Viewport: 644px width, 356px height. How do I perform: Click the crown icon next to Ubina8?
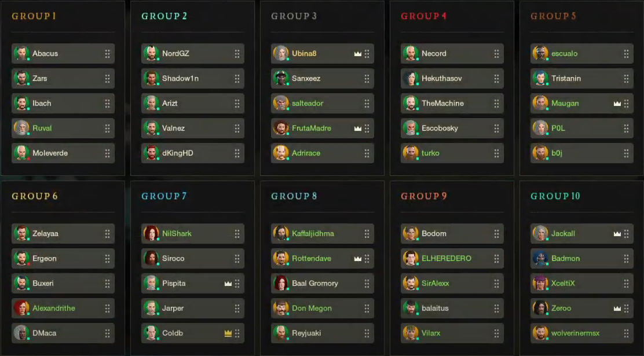(358, 54)
